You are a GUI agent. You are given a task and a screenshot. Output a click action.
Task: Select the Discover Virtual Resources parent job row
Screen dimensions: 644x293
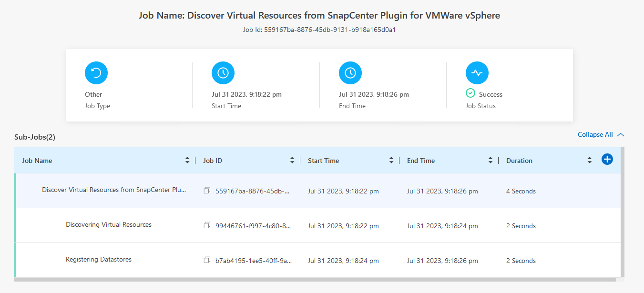[x=114, y=190]
